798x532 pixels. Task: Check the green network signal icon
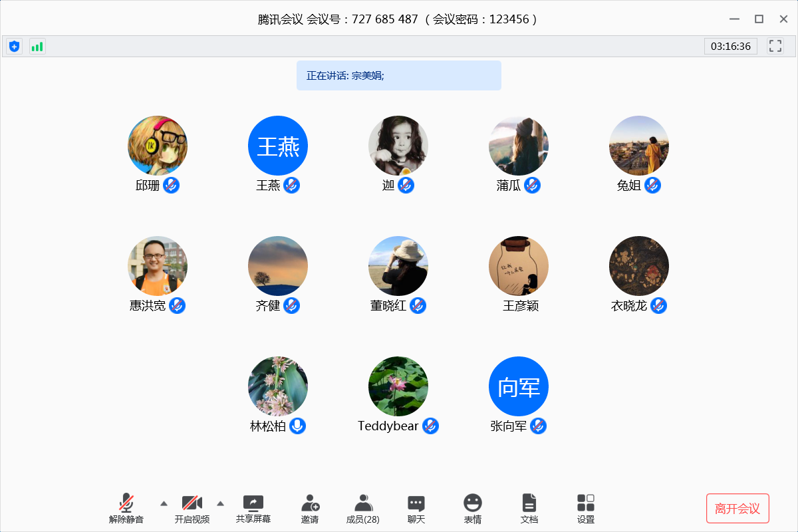37,47
